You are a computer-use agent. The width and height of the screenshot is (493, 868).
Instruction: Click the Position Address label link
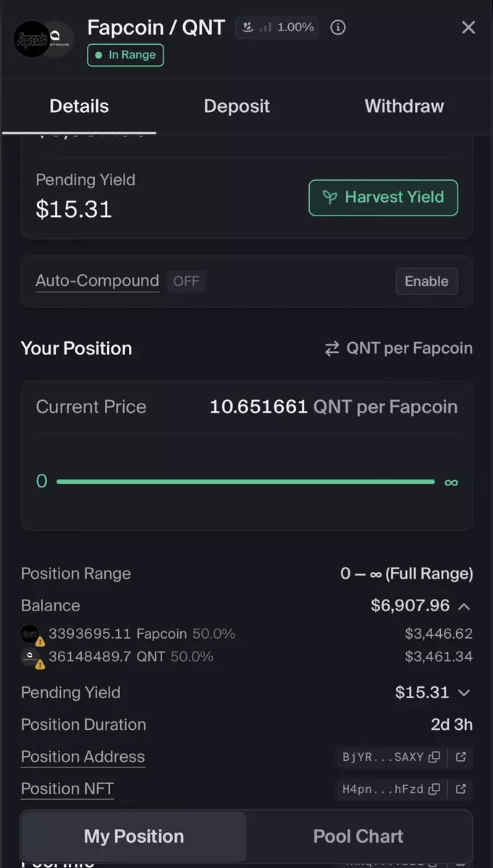point(83,757)
